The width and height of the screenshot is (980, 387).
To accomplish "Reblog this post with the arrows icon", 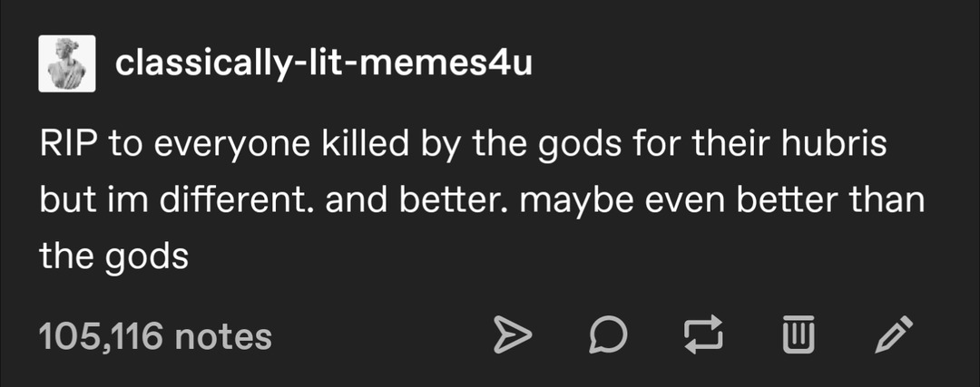I will tap(703, 334).
